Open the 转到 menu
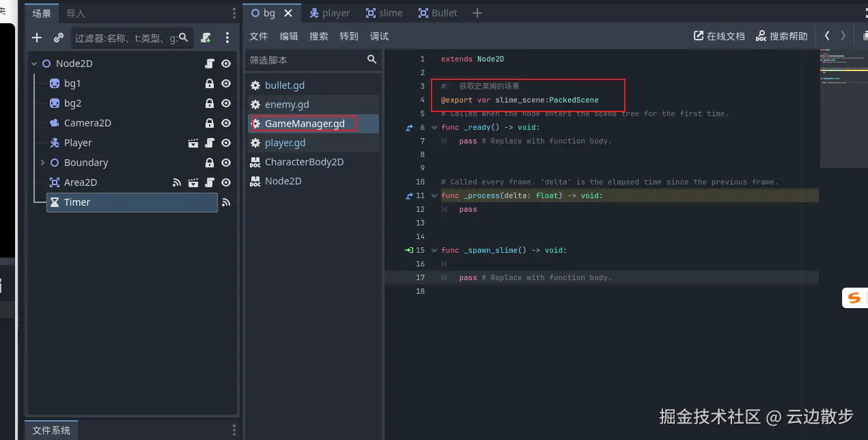 (349, 36)
